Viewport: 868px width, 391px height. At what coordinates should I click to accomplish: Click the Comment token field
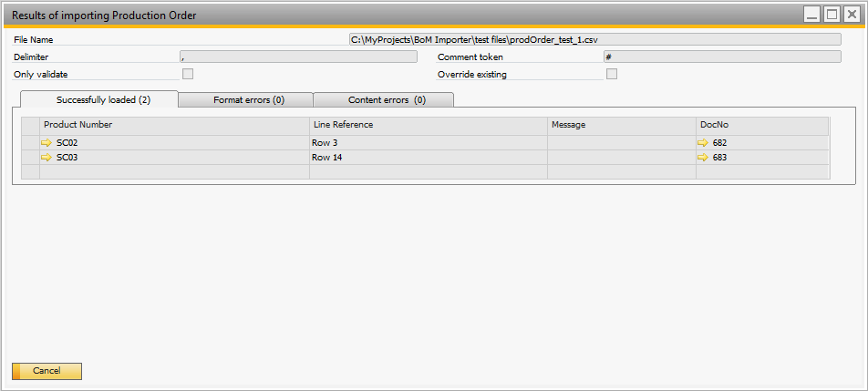click(x=721, y=57)
